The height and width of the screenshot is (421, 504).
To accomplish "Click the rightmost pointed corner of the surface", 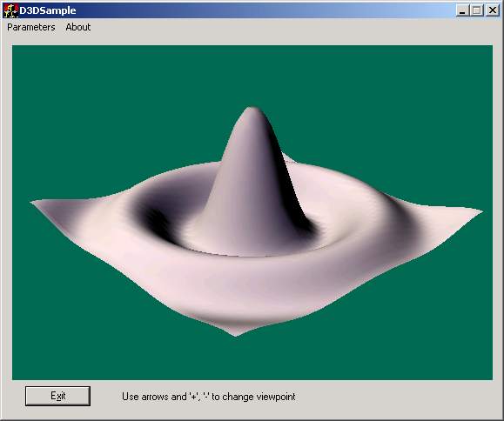I will [x=480, y=211].
